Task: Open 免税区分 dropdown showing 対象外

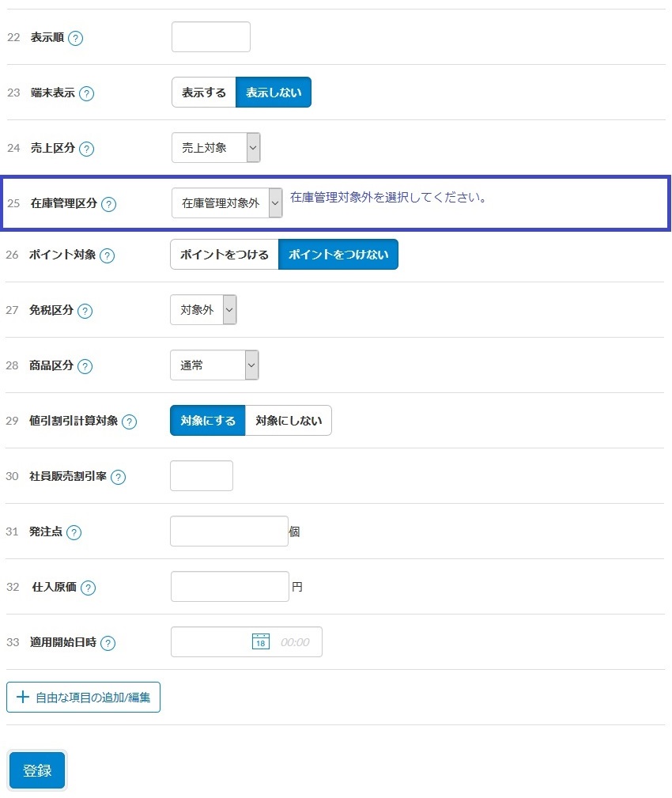Action: [203, 309]
